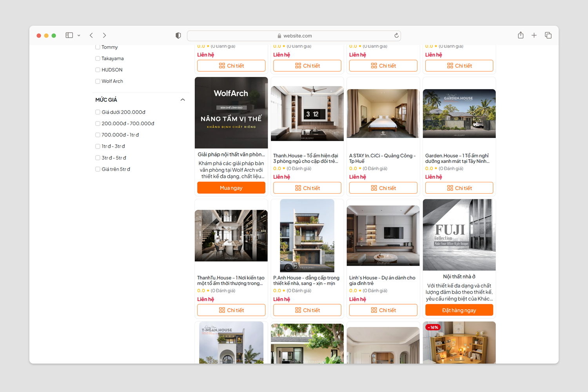
Task: Open the privacy shield report
Action: (x=178, y=36)
